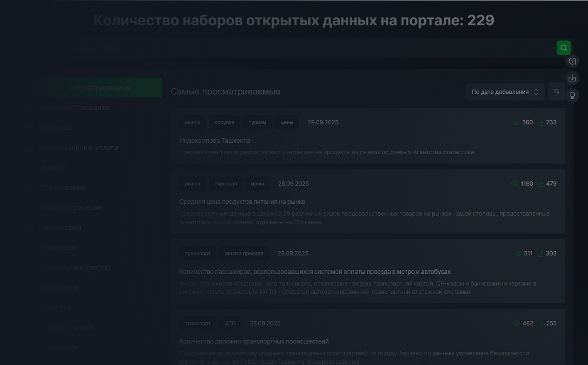This screenshot has height=365, width=588.
Task: Open Хокимият Ташкента category
Action: (74, 108)
